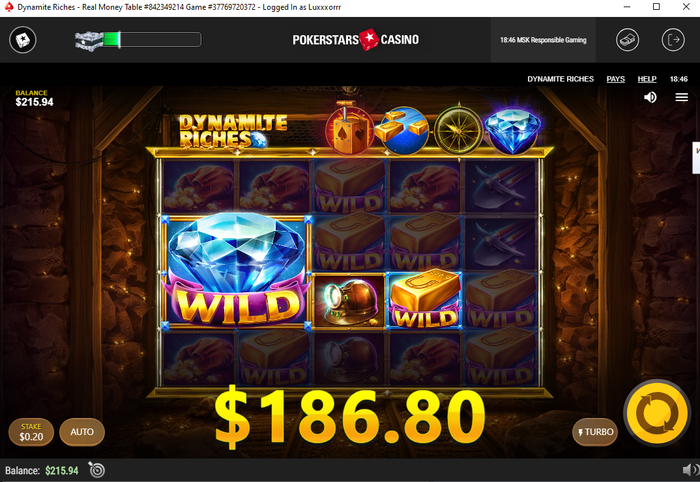Toggle Turbo spin mode
Viewport: 700px width, 482px height.
(x=595, y=432)
